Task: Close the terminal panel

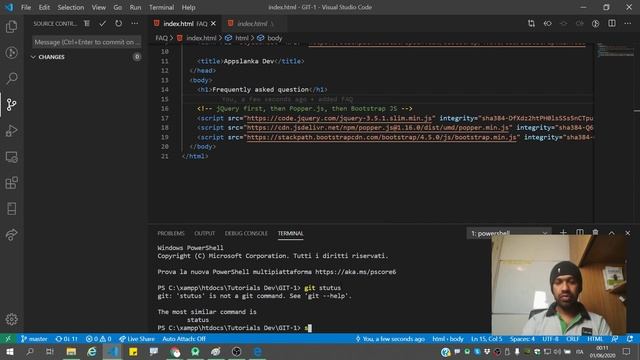Action: [x=627, y=233]
